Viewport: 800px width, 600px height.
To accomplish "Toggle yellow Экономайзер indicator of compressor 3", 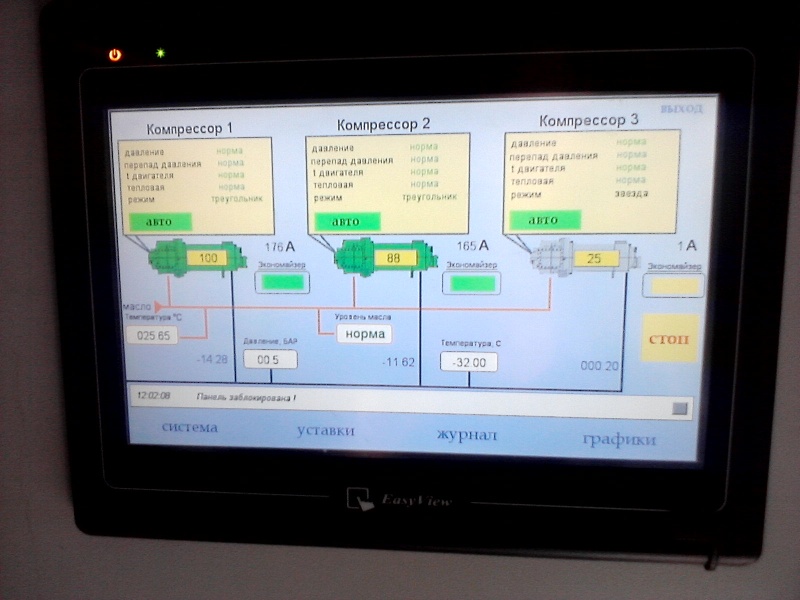I will pos(673,286).
